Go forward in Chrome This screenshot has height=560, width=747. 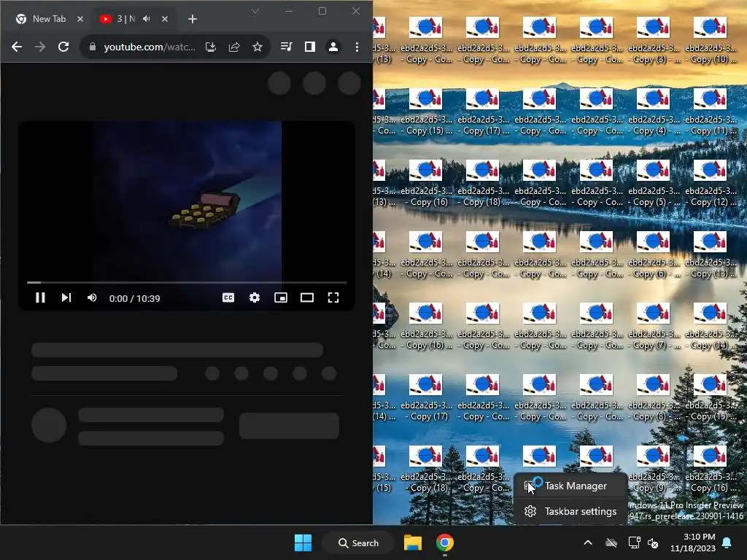[40, 47]
